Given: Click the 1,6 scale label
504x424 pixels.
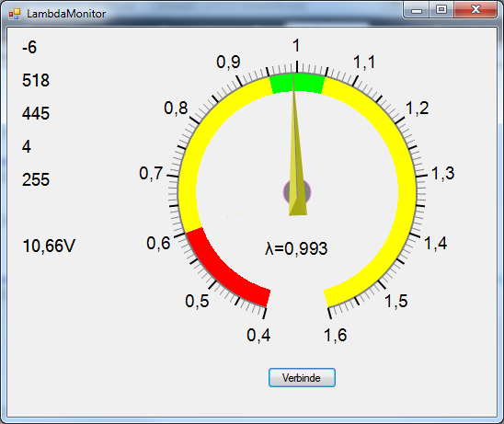Looking at the screenshot, I should point(336,336).
